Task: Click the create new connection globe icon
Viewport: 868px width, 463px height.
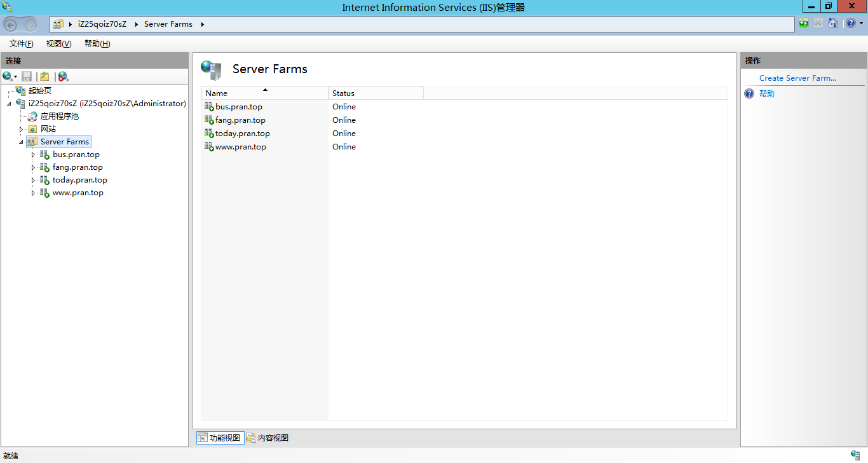Action: pyautogui.click(x=8, y=76)
